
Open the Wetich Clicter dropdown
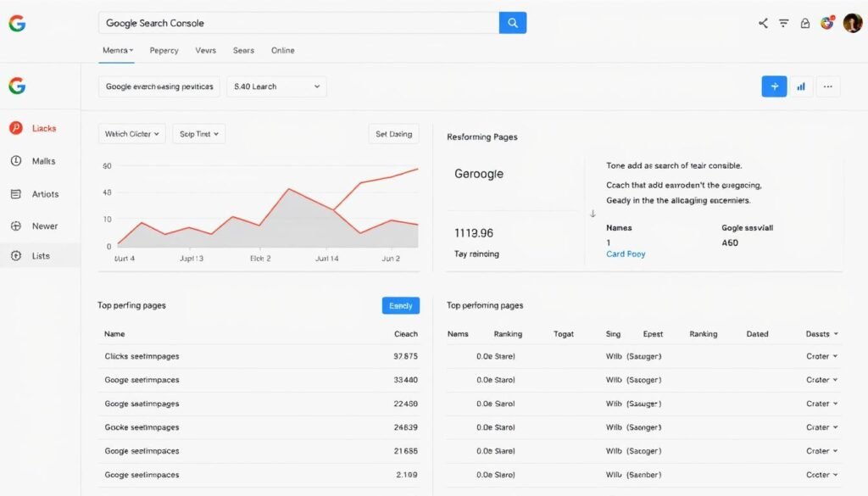point(131,133)
